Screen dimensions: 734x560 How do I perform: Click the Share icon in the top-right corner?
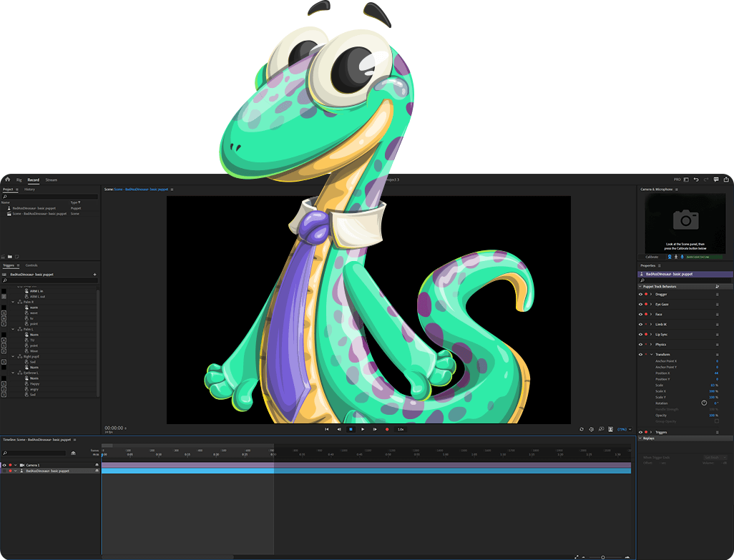[x=728, y=180]
